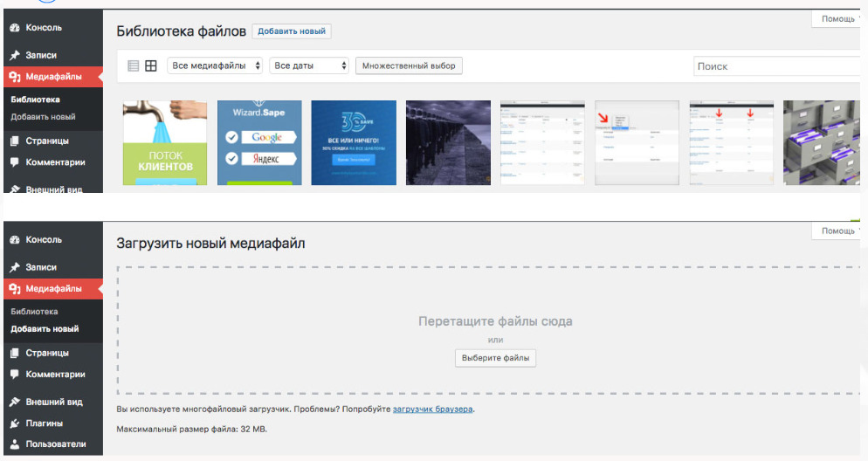Open the Все медиафайлы filter dropdown
The image size is (868, 461).
215,65
